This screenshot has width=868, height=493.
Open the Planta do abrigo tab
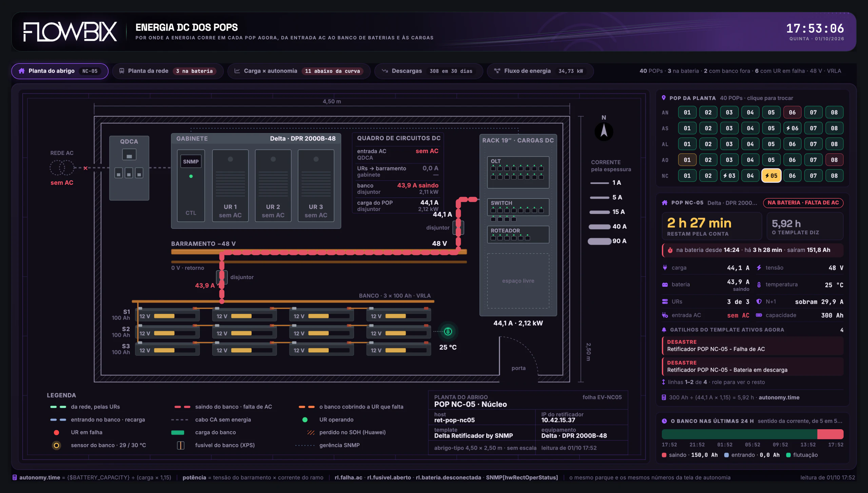[60, 71]
